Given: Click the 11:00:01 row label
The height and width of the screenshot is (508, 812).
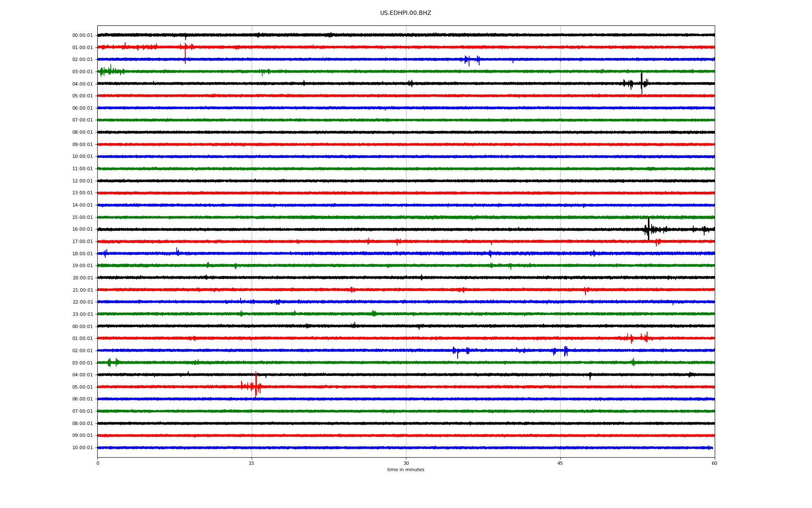Looking at the screenshot, I should 82,169.
